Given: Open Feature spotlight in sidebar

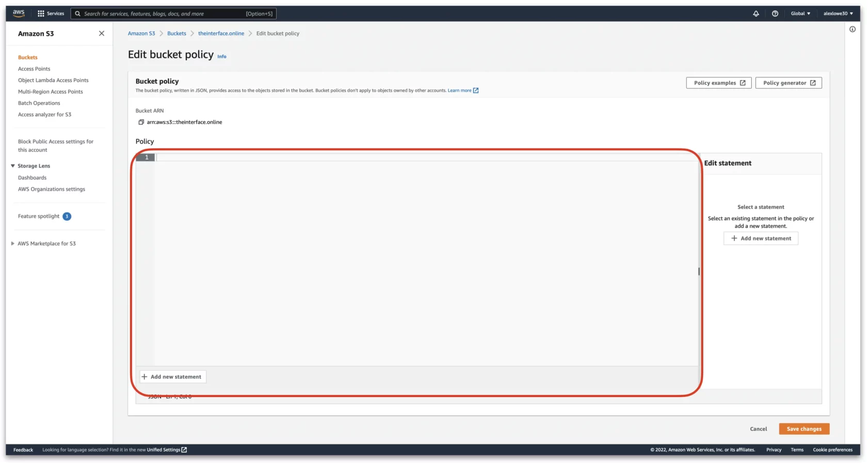Looking at the screenshot, I should pos(39,217).
